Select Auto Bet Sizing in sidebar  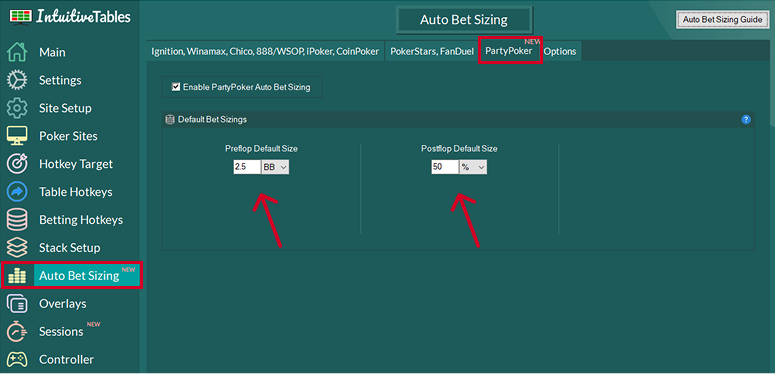click(x=80, y=276)
